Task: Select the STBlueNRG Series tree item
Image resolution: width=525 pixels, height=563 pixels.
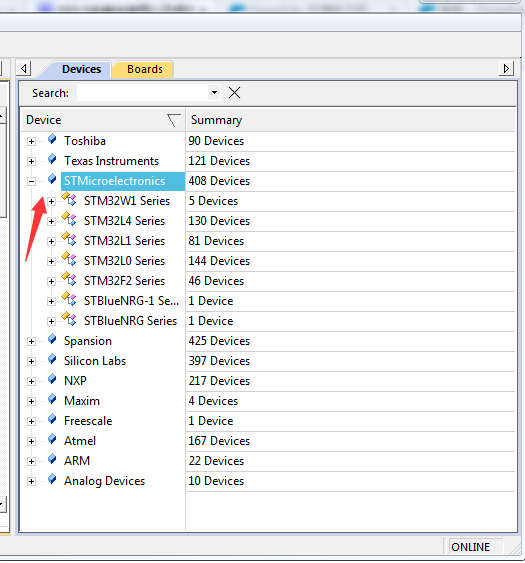Action: [130, 321]
